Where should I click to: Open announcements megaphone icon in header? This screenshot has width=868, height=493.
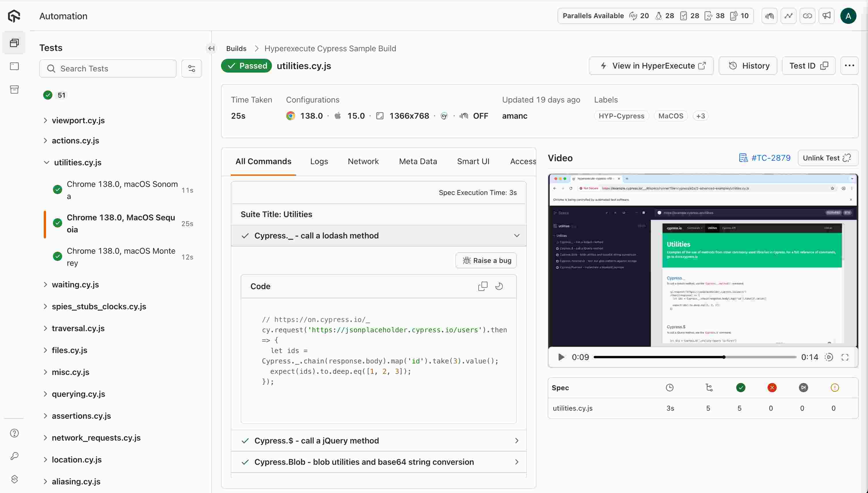click(826, 16)
